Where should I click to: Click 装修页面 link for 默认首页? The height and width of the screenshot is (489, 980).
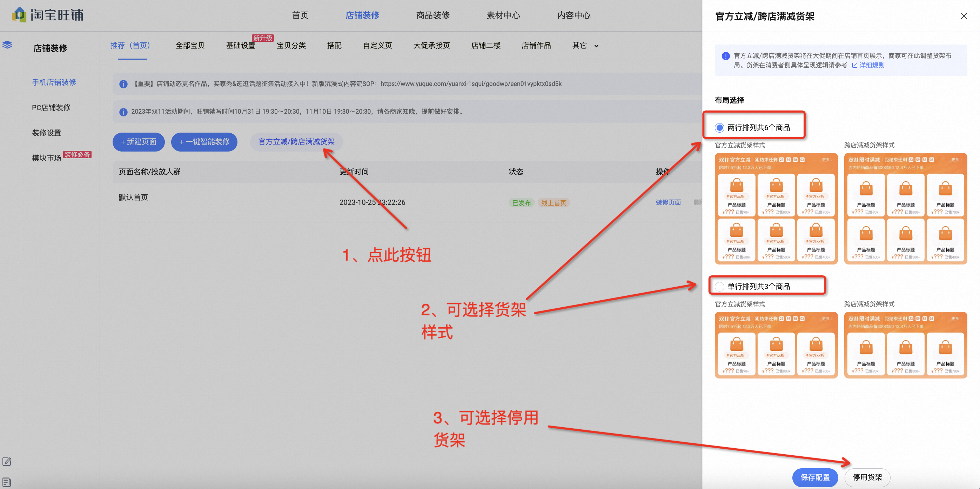(x=668, y=202)
